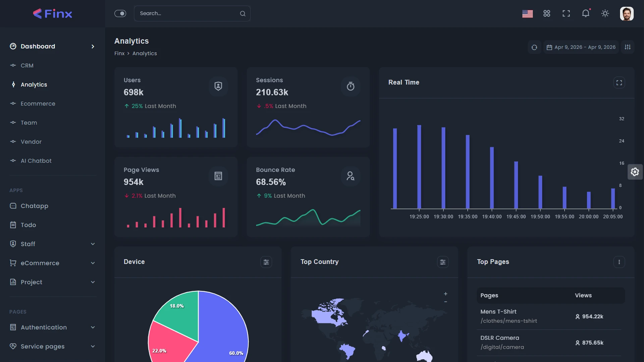Open the user profile avatar

pyautogui.click(x=627, y=13)
